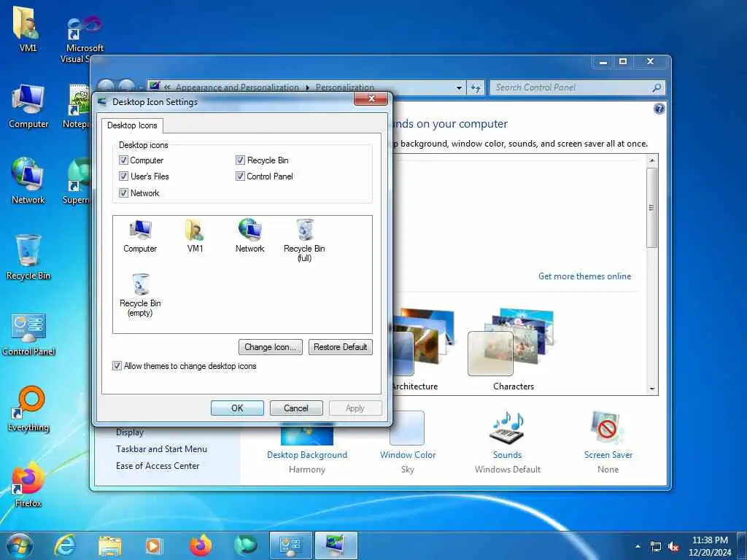
Task: Open the Display link in sidebar
Action: [x=130, y=432]
